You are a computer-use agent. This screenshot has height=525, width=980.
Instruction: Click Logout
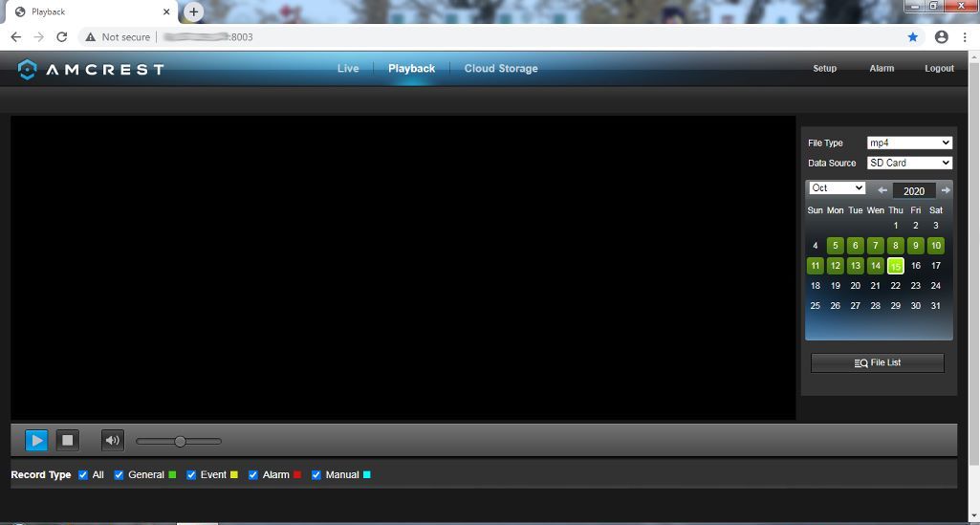[x=940, y=69]
